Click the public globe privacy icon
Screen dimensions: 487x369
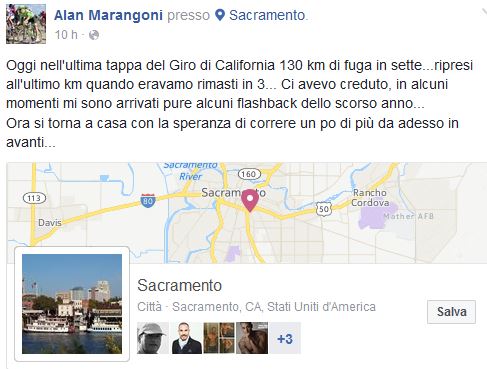coord(94,35)
